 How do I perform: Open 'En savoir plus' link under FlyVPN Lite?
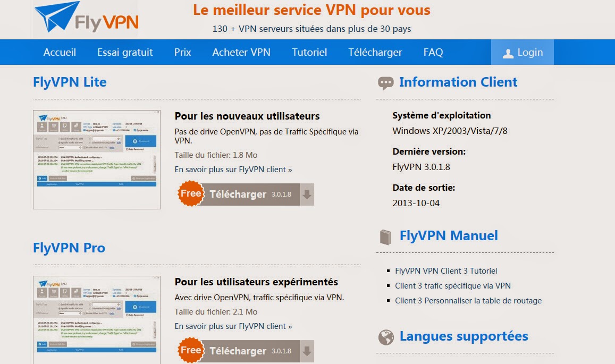click(x=233, y=170)
